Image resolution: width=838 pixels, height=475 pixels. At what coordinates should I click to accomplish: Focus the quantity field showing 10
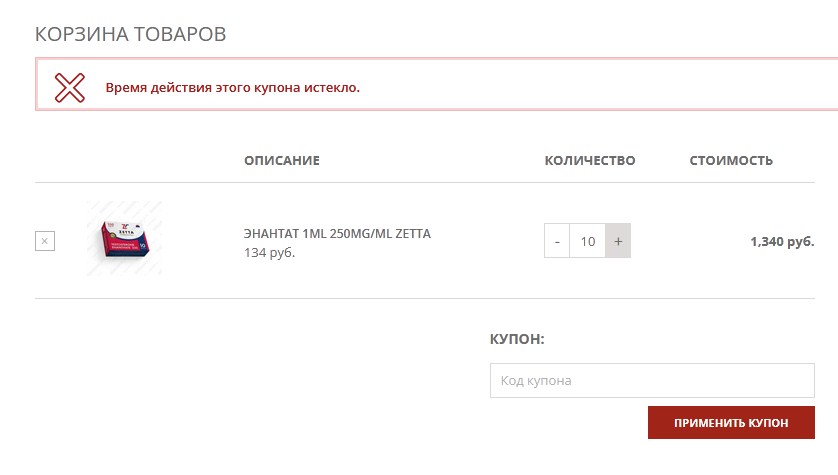tap(587, 241)
